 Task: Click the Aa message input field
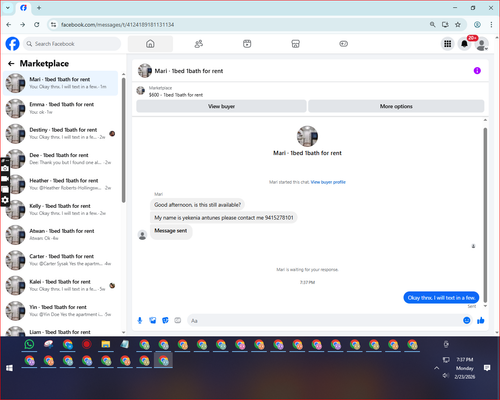tap(325, 321)
